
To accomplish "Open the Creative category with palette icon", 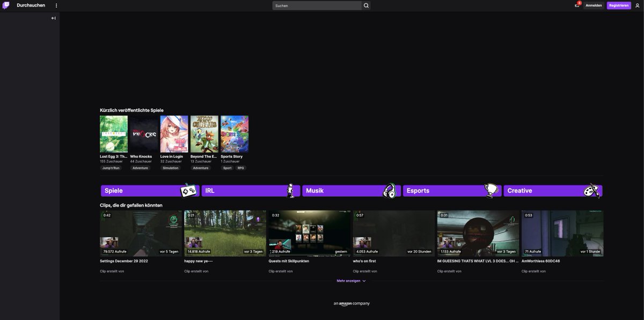I will [x=553, y=191].
